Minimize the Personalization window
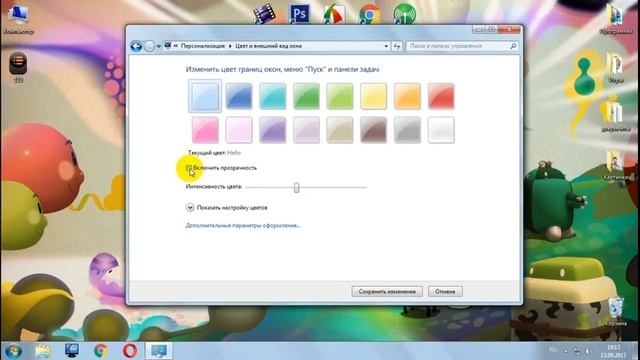This screenshot has width=640, height=360. [x=479, y=29]
